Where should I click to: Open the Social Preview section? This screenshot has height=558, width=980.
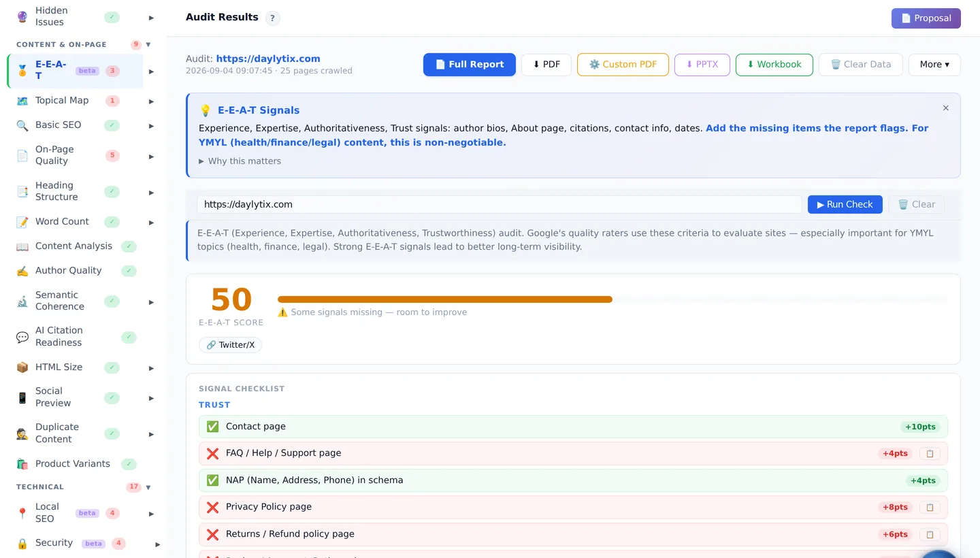[53, 397]
